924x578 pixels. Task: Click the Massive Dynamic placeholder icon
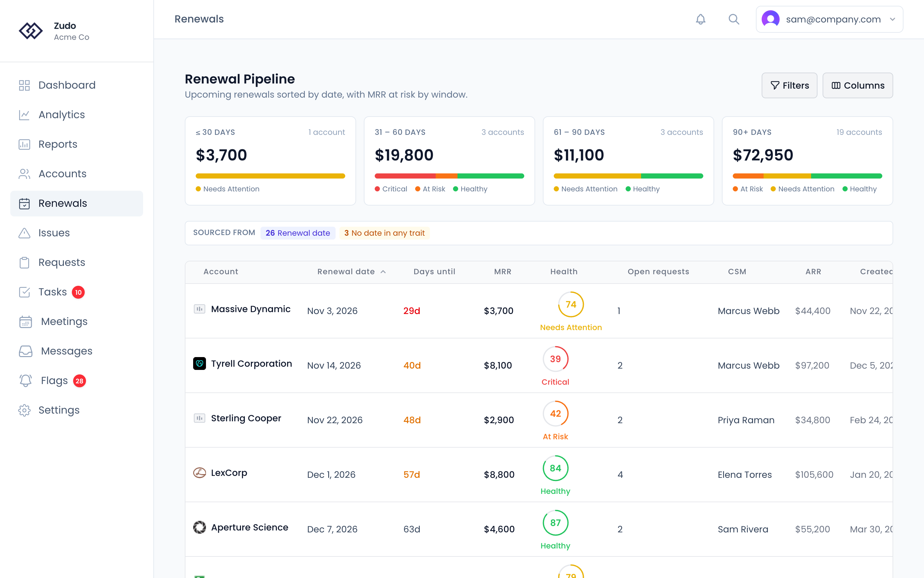pyautogui.click(x=199, y=309)
